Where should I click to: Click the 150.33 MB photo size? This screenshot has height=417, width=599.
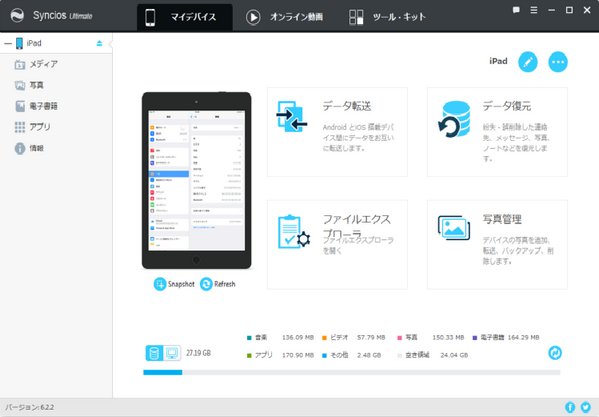(448, 338)
